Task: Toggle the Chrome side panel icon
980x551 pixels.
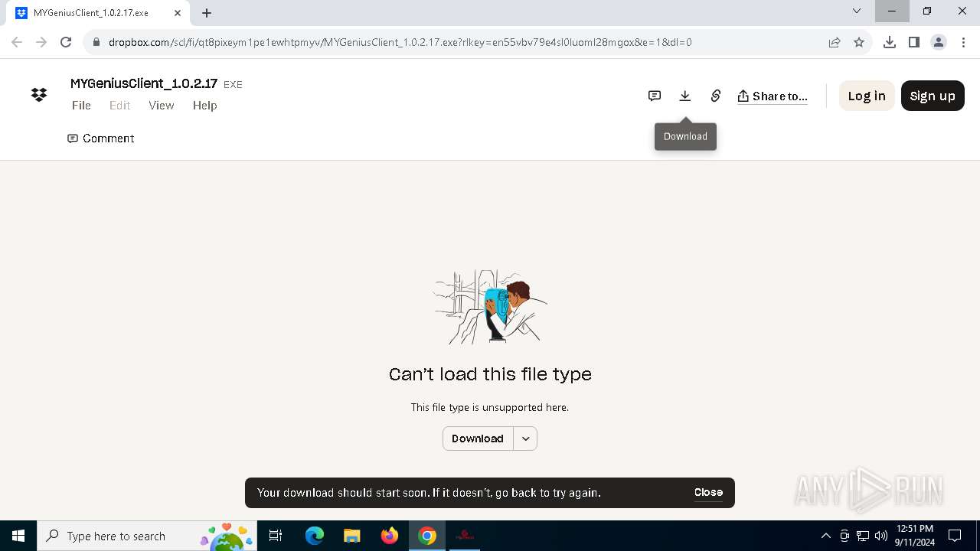Action: point(914,42)
